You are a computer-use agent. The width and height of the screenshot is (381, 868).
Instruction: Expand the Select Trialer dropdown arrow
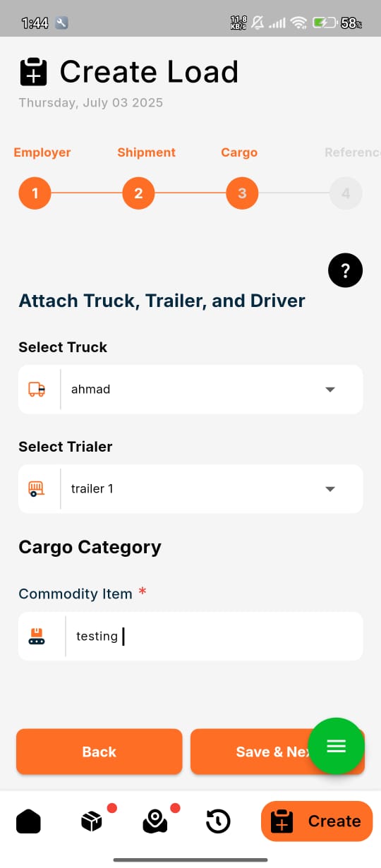click(x=329, y=489)
